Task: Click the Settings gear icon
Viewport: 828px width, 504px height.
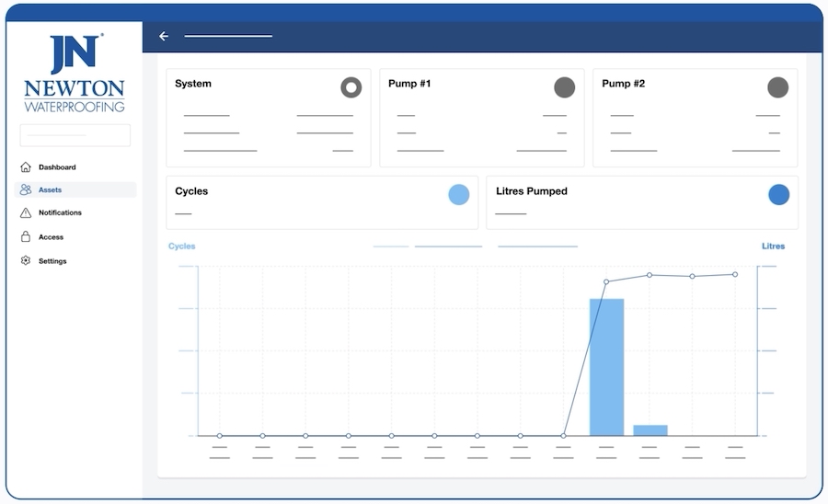Action: 26,261
